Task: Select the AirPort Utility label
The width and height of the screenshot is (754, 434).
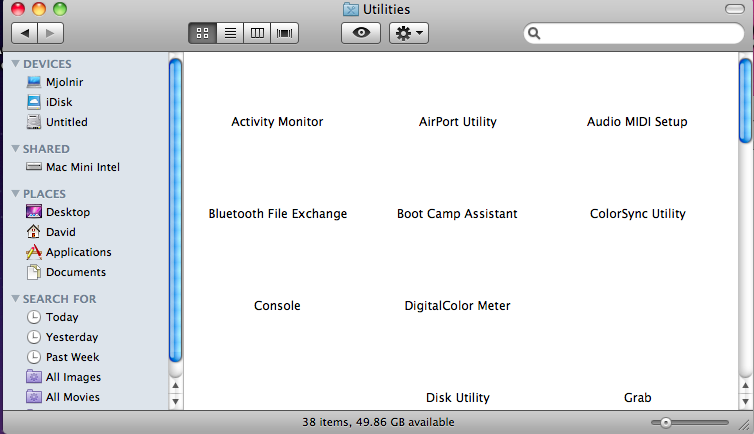Action: [457, 122]
